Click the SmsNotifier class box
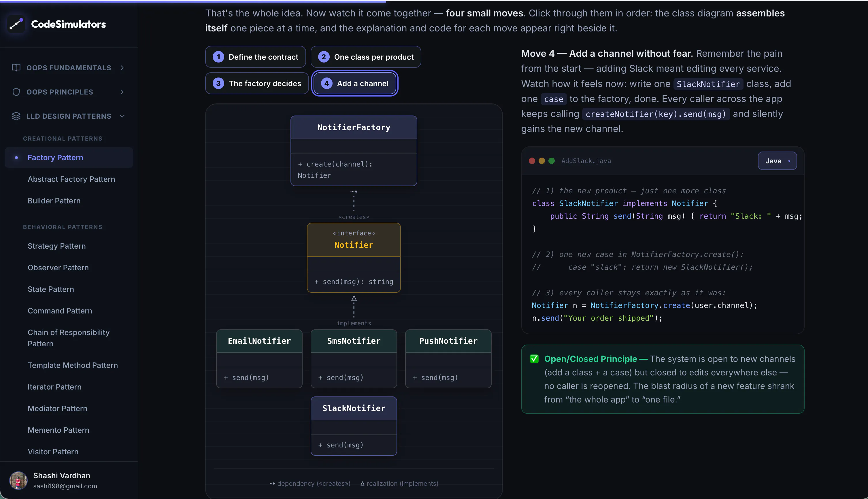The height and width of the screenshot is (499, 868). pos(354,359)
